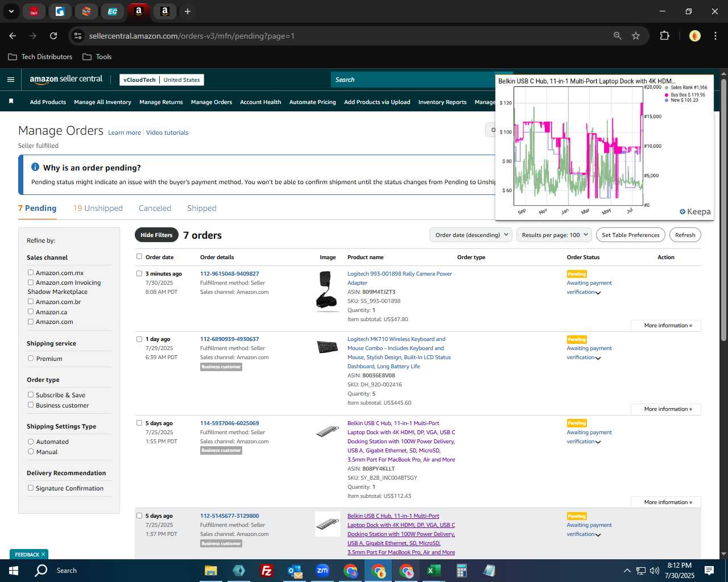Switch to the Canceled tab
This screenshot has height=582, width=728.
tap(155, 208)
